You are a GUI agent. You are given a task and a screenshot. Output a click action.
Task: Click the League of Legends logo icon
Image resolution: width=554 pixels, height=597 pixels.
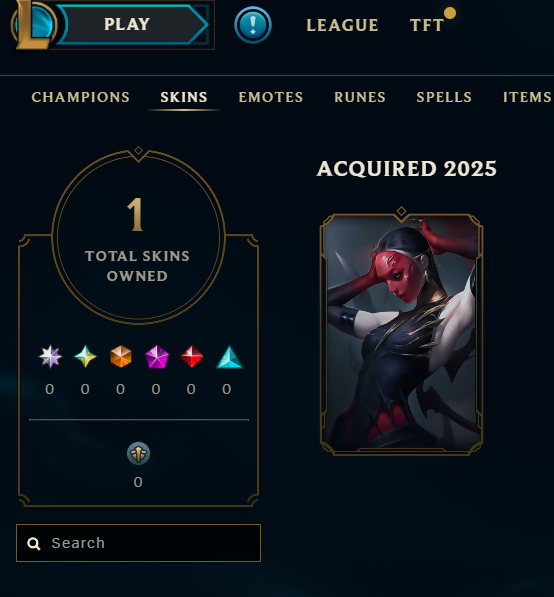coord(34,24)
